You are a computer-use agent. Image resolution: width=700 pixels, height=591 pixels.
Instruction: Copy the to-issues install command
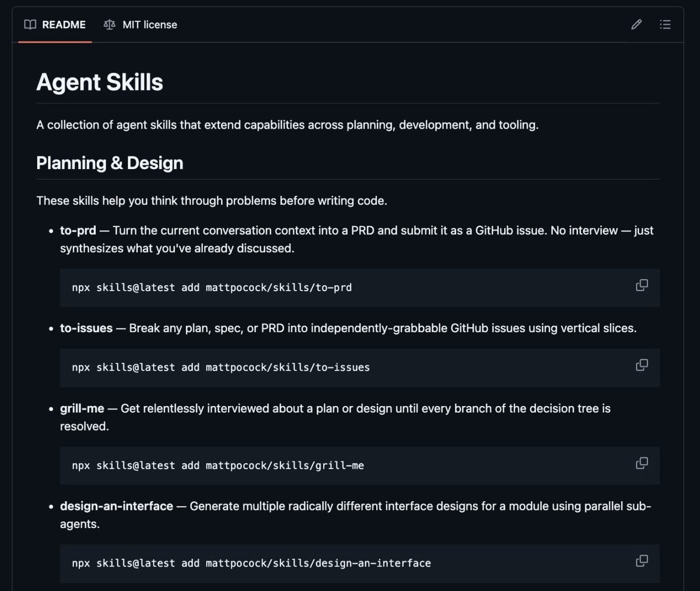coord(642,365)
